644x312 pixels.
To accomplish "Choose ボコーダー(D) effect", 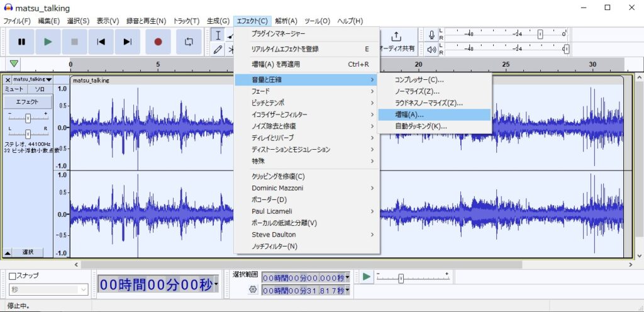I will click(x=307, y=199).
